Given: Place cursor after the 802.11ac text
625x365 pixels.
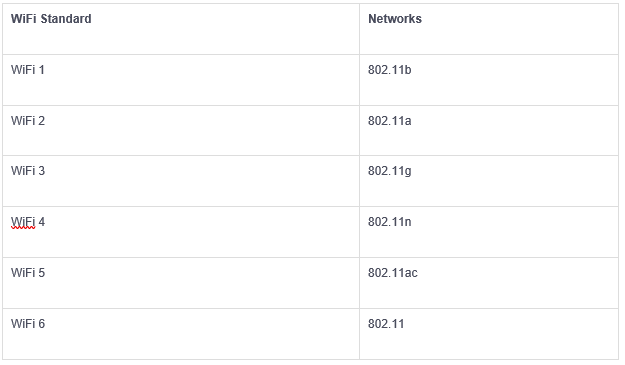Looking at the screenshot, I should click(x=418, y=273).
